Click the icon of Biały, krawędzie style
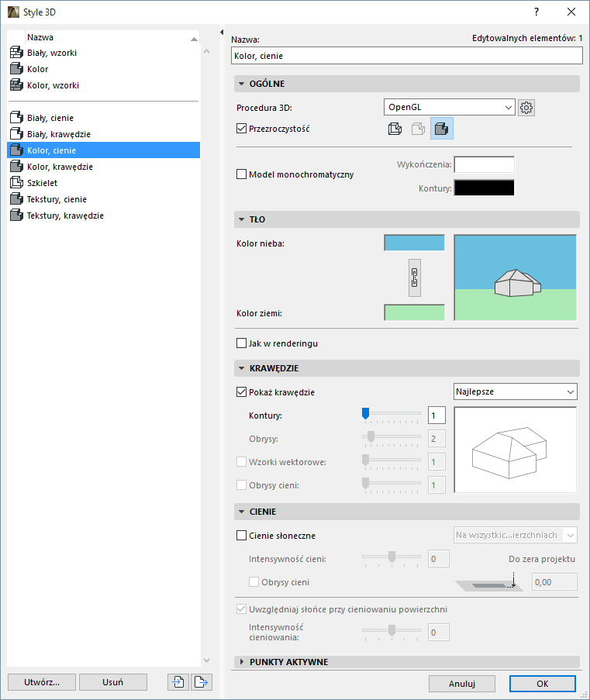The image size is (590, 700). click(16, 134)
